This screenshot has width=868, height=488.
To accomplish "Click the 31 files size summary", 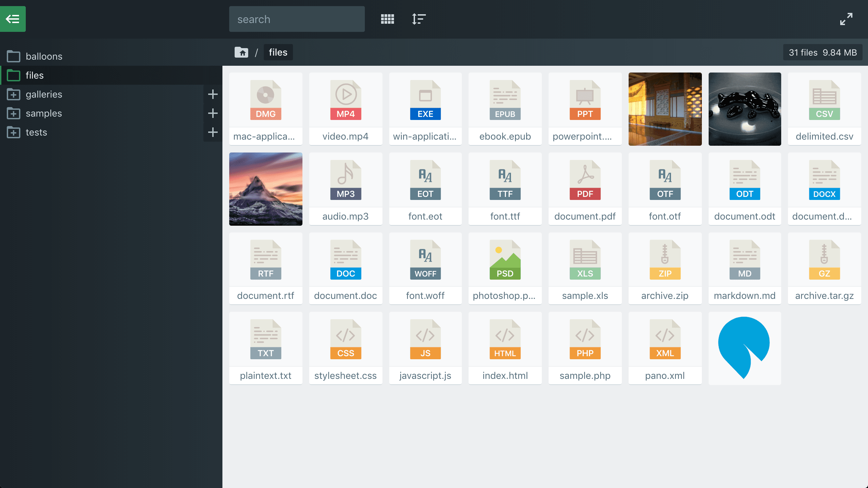I will point(823,53).
